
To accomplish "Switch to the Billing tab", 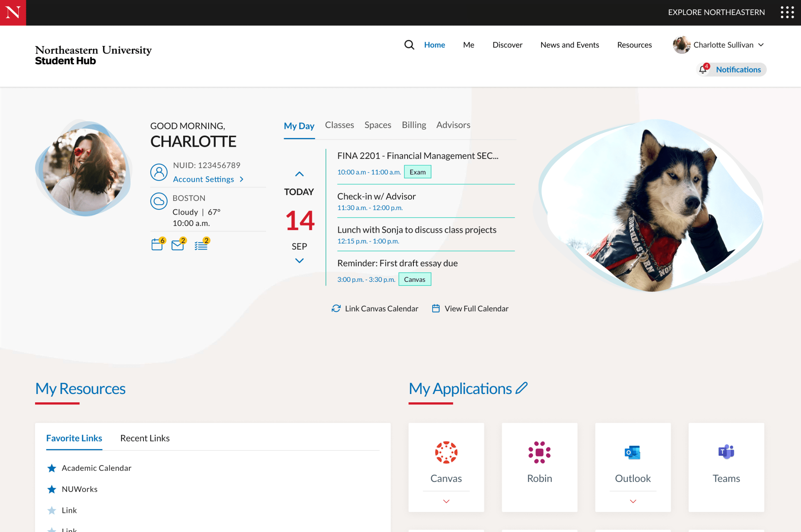I will point(414,125).
